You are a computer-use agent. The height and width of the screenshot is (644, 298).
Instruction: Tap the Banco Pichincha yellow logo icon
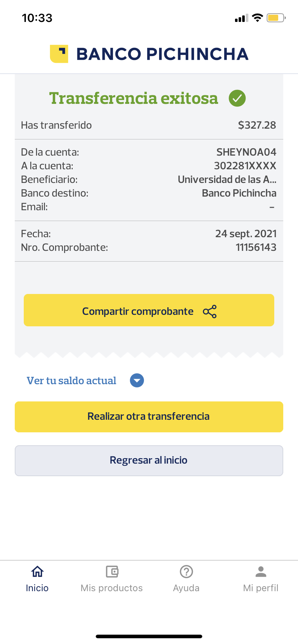[x=59, y=54]
